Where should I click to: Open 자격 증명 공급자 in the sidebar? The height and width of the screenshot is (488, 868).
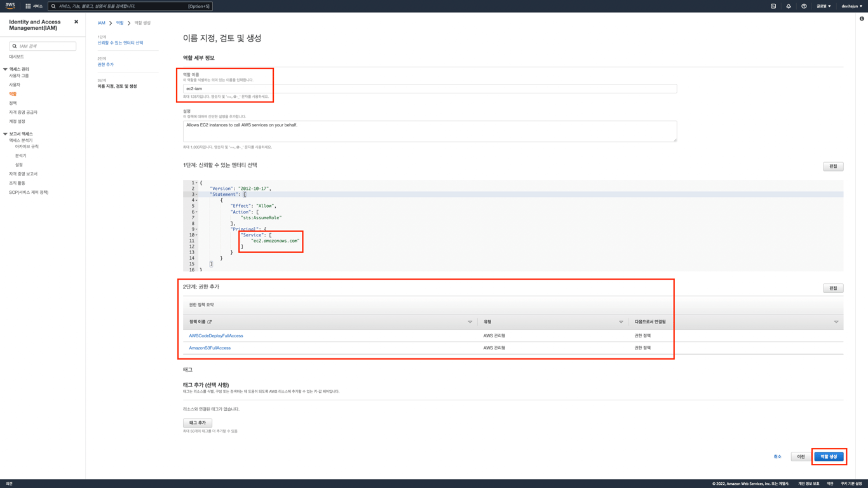[23, 112]
